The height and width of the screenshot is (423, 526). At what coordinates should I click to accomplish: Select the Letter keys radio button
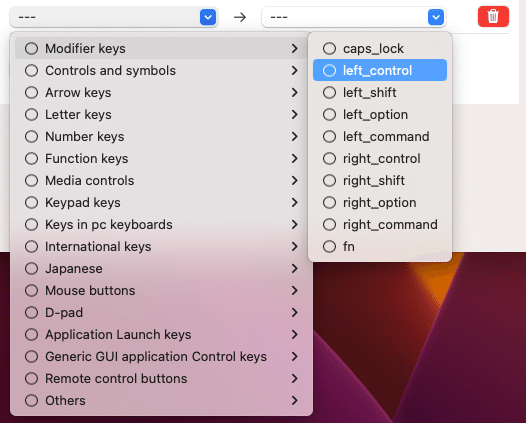[32, 115]
